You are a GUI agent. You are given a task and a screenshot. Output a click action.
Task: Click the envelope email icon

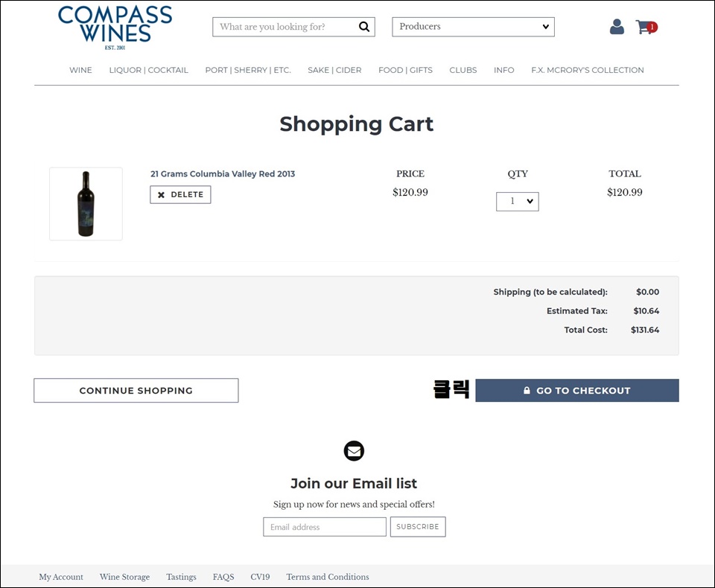[354, 451]
